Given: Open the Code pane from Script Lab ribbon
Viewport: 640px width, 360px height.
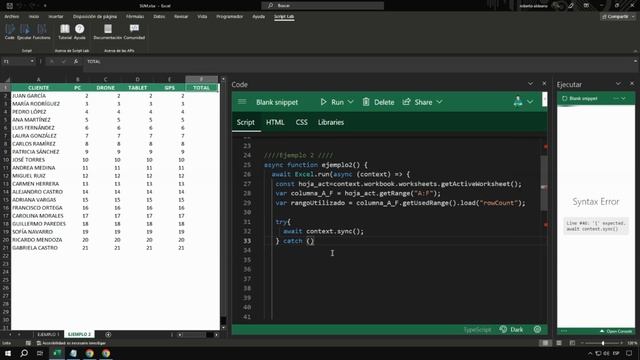Looking at the screenshot, I should point(10,31).
